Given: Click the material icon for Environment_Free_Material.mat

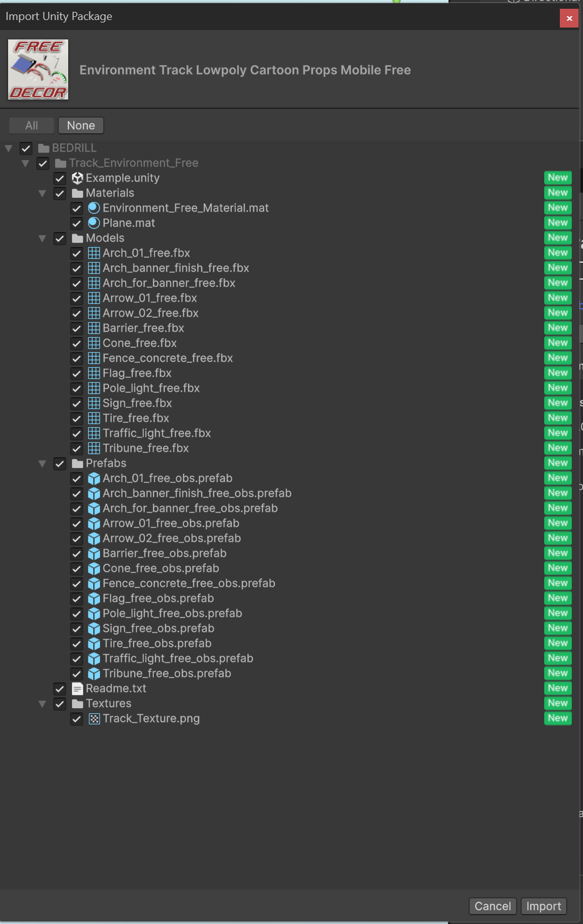Looking at the screenshot, I should (94, 208).
